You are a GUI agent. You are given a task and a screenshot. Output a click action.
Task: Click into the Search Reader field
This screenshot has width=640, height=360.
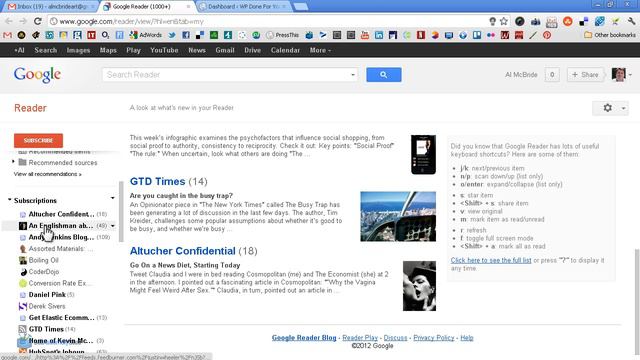(226, 75)
